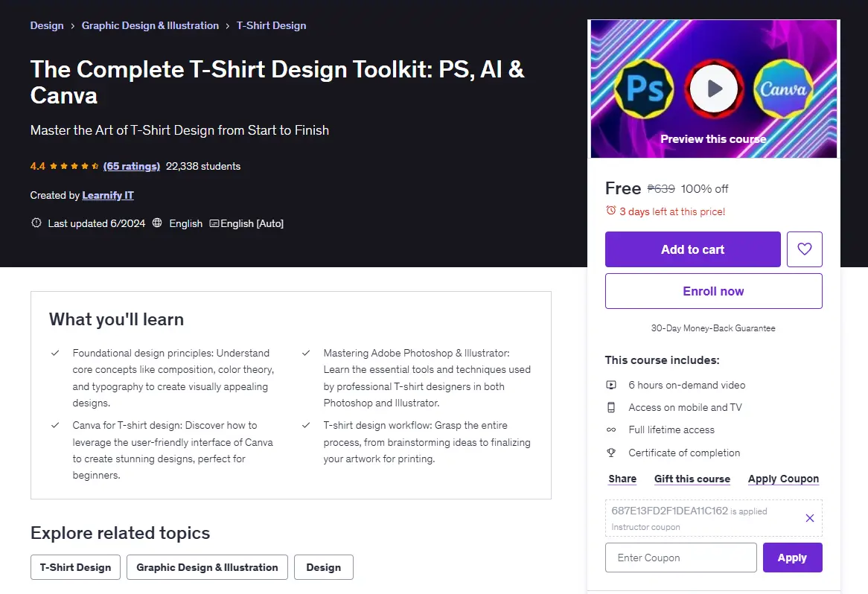Select Graphic Design & Illustration topic chip
The height and width of the screenshot is (594, 868).
[207, 567]
